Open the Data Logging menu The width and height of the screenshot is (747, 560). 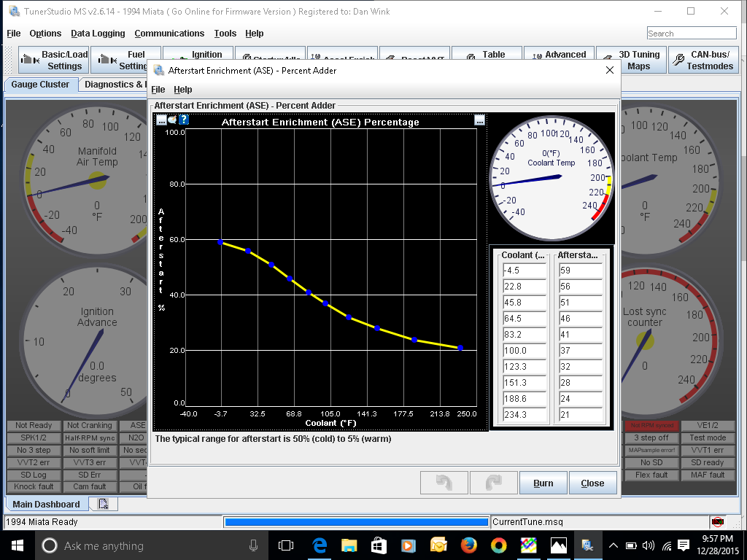pyautogui.click(x=98, y=34)
